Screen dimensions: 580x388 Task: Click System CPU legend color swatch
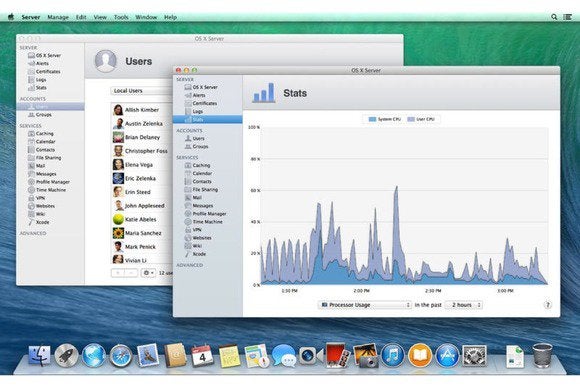click(372, 119)
